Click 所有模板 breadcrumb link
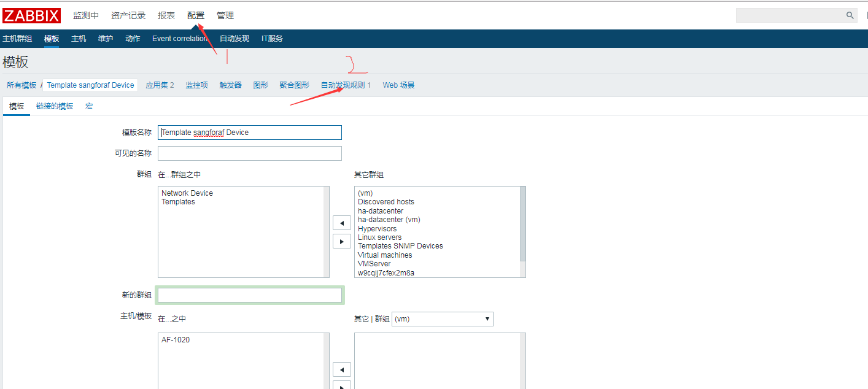 (21, 85)
